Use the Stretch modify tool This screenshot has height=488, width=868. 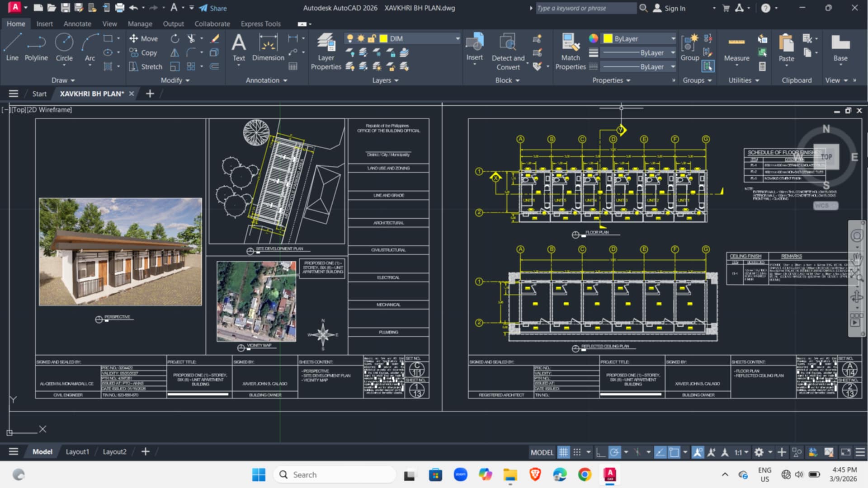pos(146,66)
